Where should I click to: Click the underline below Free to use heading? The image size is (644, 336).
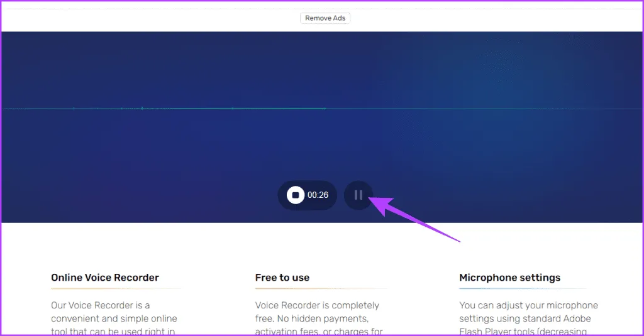point(321,289)
